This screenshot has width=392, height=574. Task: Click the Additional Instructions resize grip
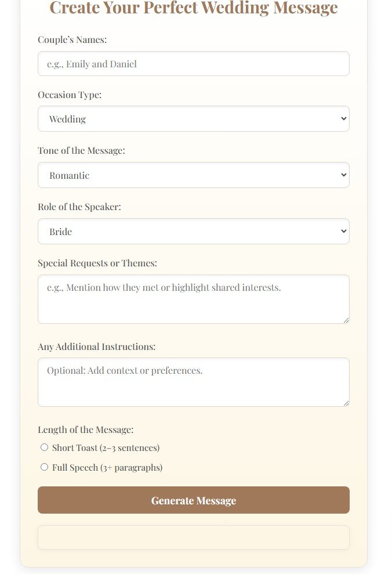[347, 404]
